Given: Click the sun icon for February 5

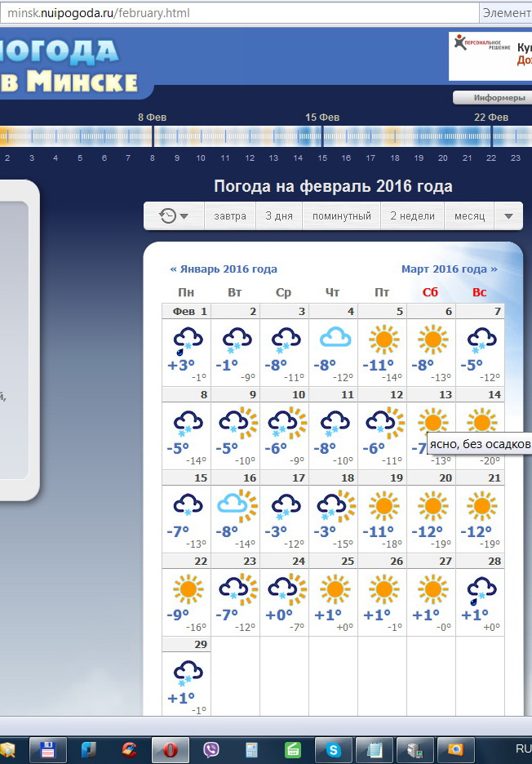Looking at the screenshot, I should (x=383, y=337).
